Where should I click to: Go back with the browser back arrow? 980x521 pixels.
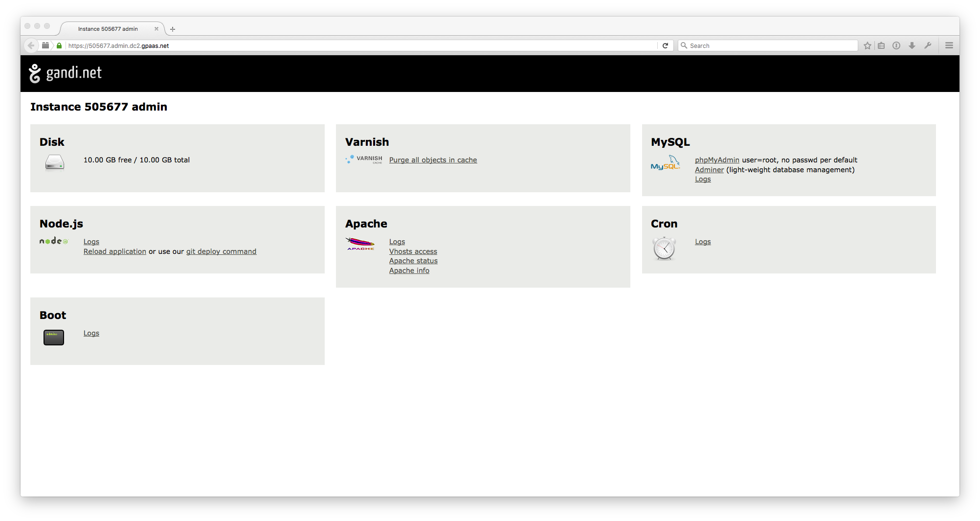pyautogui.click(x=31, y=45)
